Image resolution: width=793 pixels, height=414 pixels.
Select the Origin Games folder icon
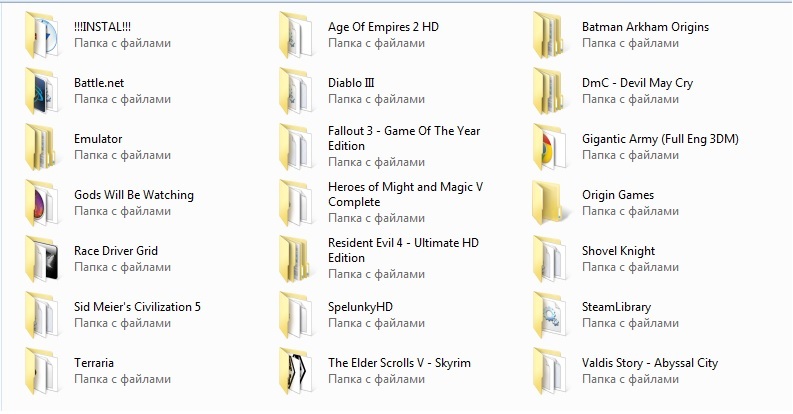tap(550, 203)
